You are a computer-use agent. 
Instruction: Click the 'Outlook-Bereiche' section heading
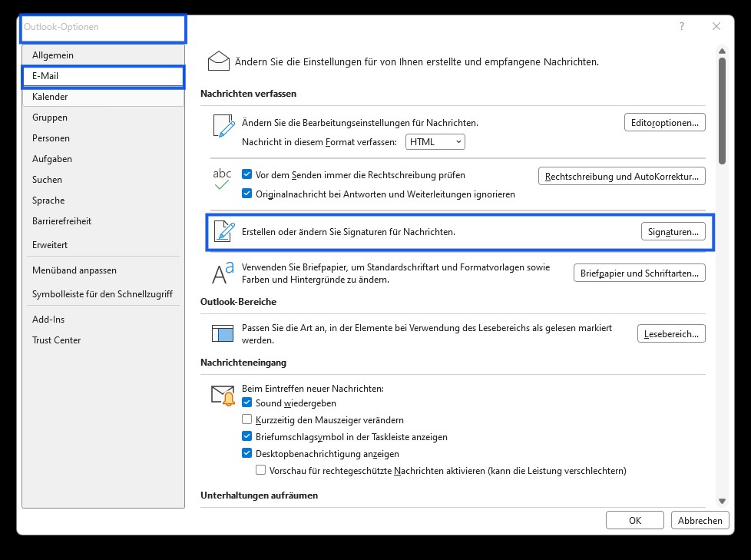238,302
